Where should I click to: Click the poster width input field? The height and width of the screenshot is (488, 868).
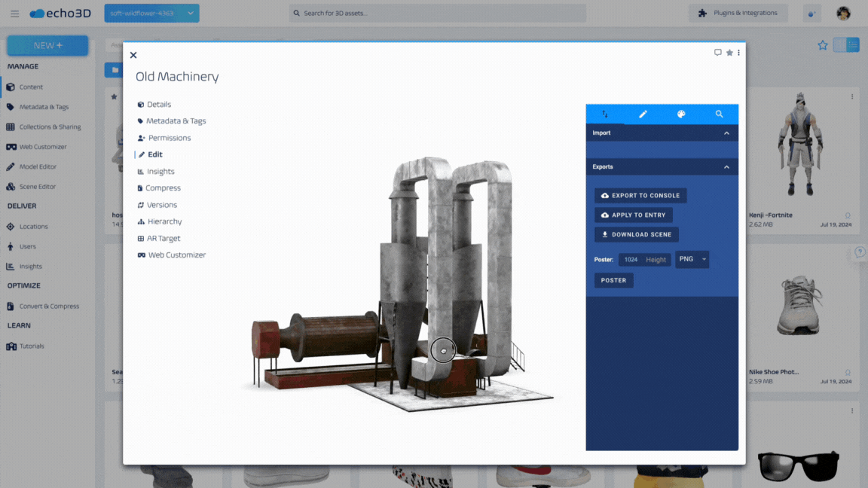(x=631, y=260)
